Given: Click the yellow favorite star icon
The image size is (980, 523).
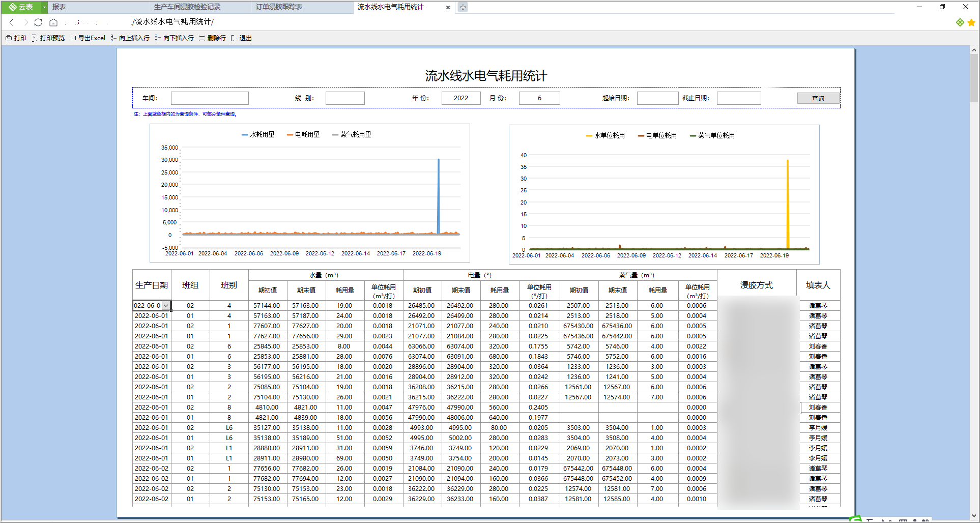Looking at the screenshot, I should [971, 22].
